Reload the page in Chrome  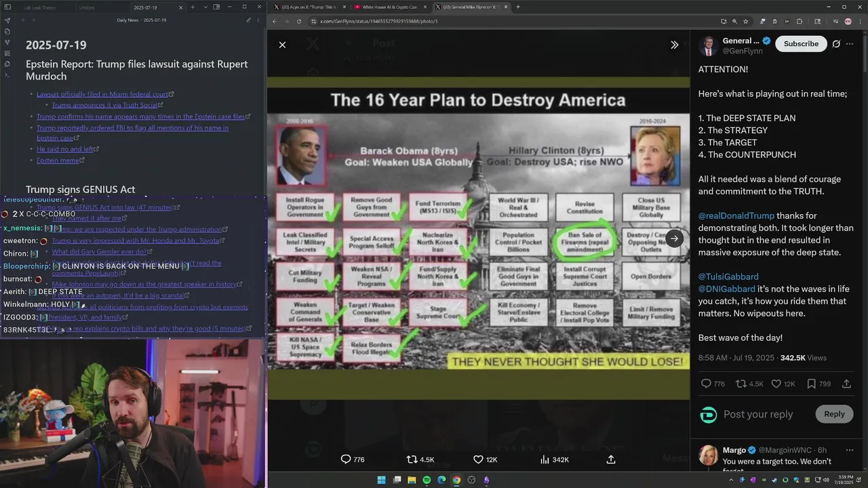(x=299, y=21)
